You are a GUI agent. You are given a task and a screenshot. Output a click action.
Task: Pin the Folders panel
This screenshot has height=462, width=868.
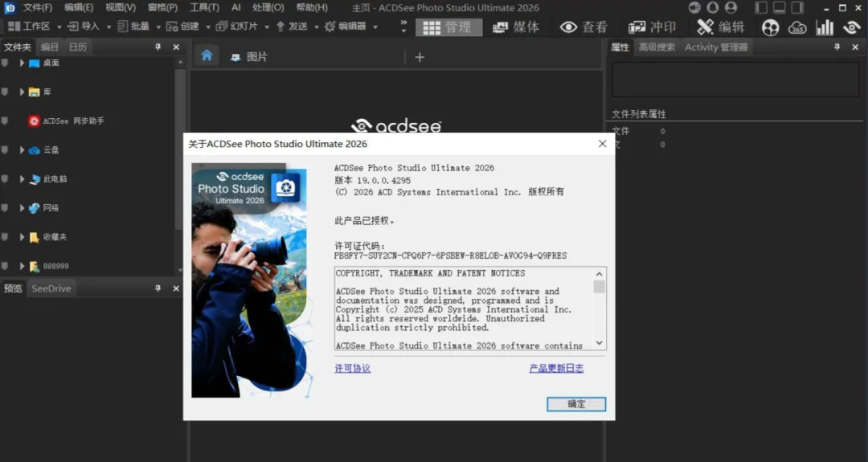(x=158, y=47)
